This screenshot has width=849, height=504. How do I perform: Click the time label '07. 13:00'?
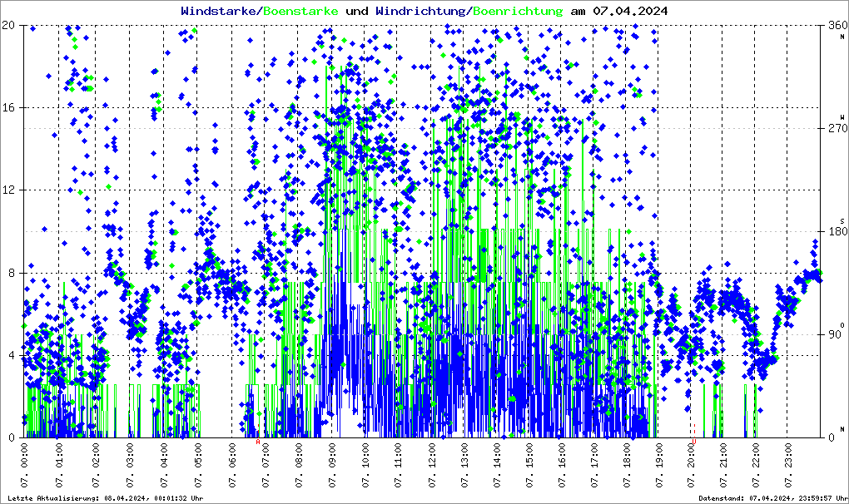[x=464, y=466]
